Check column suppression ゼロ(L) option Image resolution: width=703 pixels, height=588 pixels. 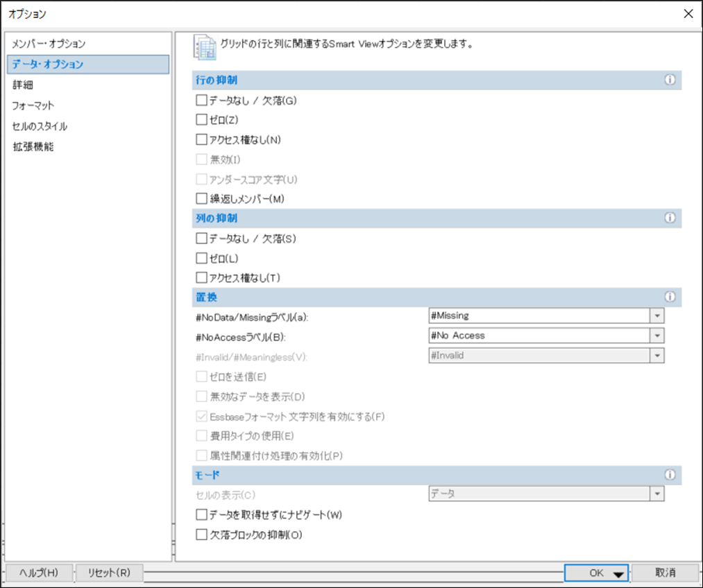(202, 259)
